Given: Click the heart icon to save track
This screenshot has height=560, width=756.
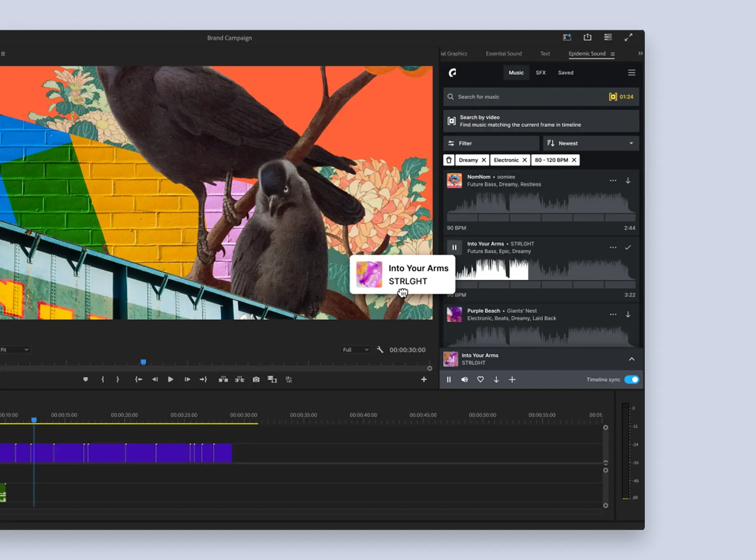Looking at the screenshot, I should [x=480, y=379].
